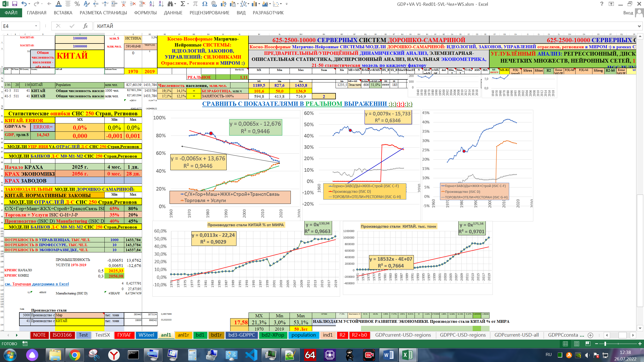The height and width of the screenshot is (362, 644).
Task: Switch to Page Break Preview mode
Action: point(588,344)
